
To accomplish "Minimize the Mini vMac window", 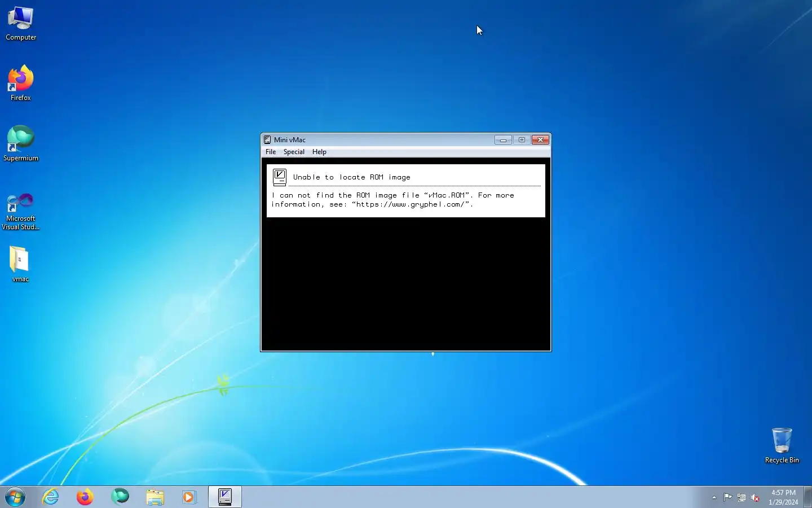I will coord(503,139).
